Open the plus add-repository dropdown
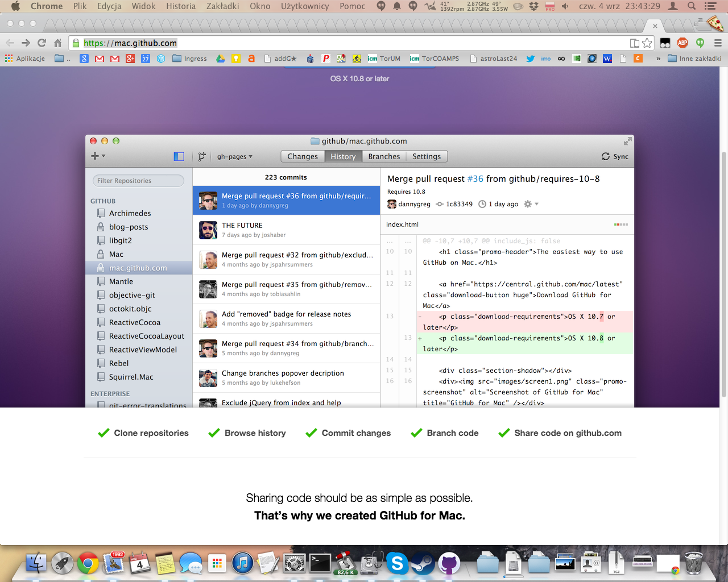This screenshot has width=728, height=582. 98,156
